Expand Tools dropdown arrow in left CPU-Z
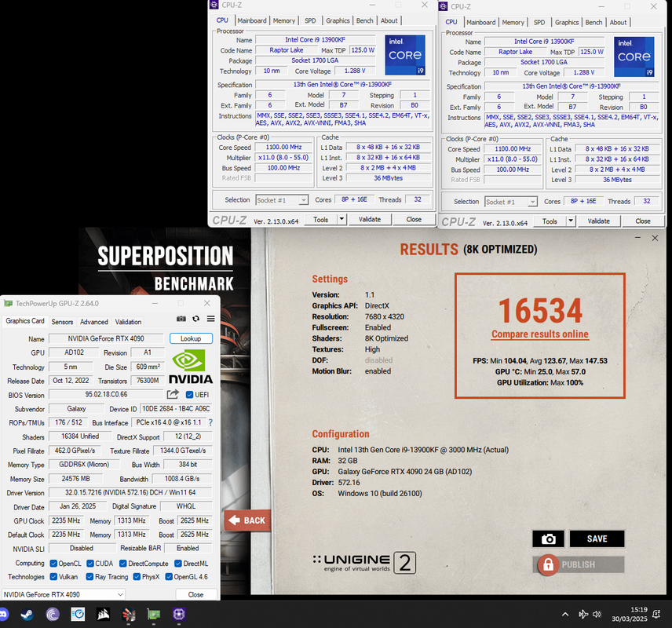The width and height of the screenshot is (672, 628). click(341, 219)
